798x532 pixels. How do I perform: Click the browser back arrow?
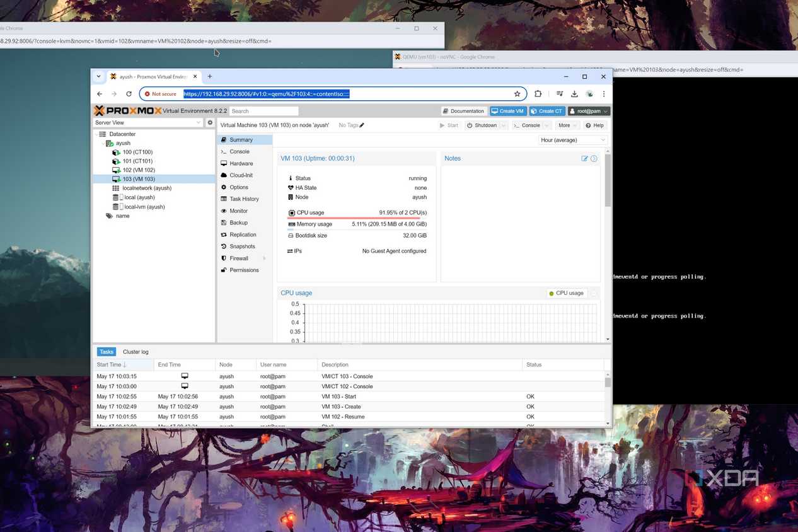pos(100,94)
